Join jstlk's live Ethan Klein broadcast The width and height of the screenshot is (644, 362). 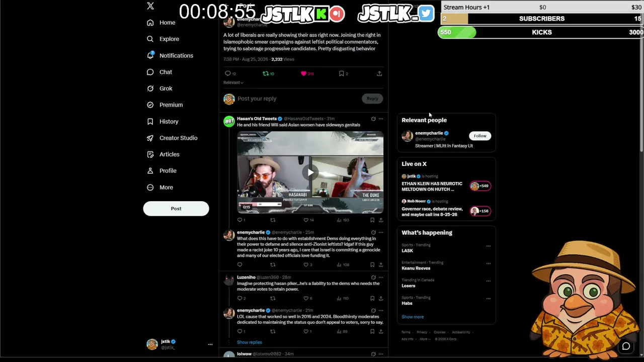(x=446, y=184)
